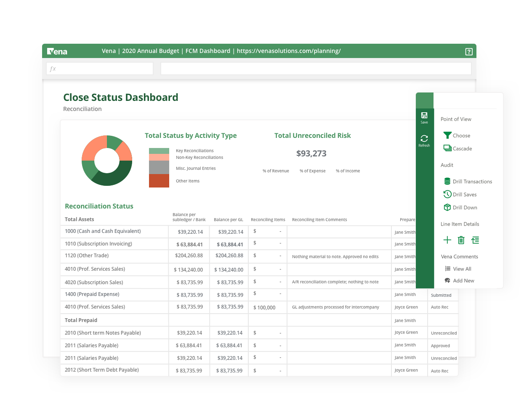Click the indent line item details icon

tap(475, 240)
